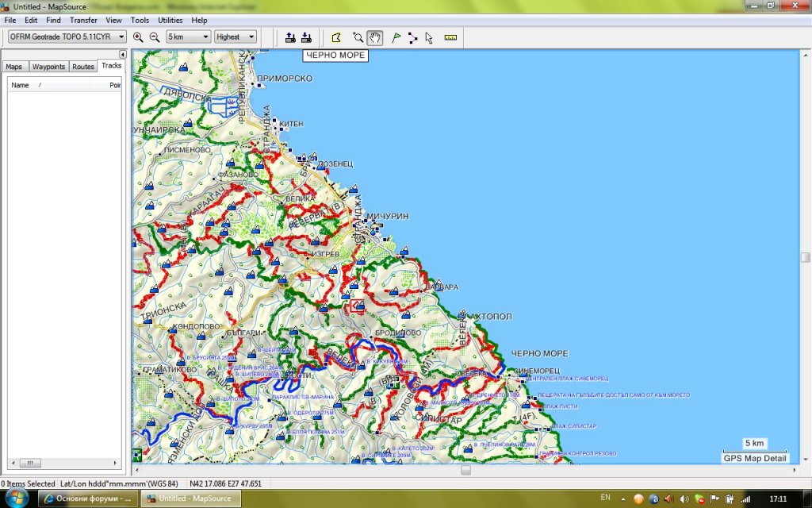Switch to the Waypoints tab
This screenshot has width=812, height=508.
[48, 67]
